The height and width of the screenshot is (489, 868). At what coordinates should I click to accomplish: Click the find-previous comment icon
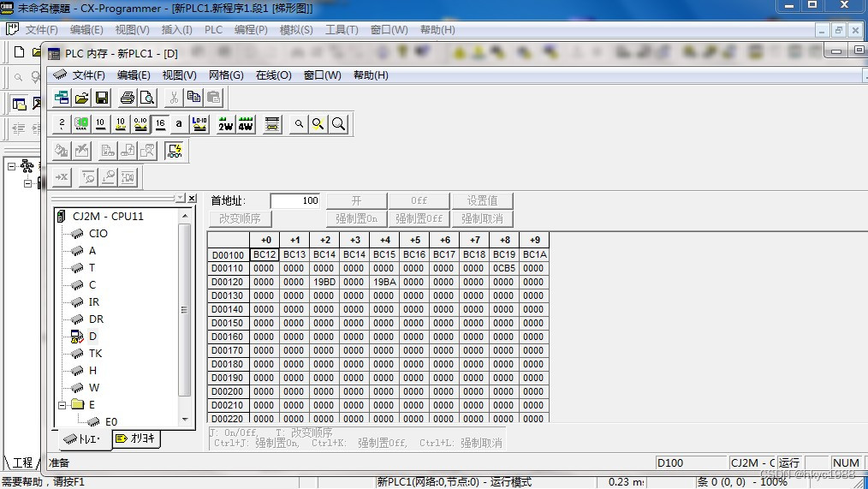pyautogui.click(x=88, y=177)
